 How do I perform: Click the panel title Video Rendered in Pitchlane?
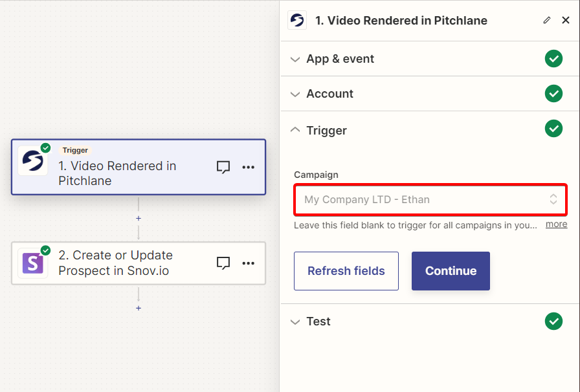pos(401,21)
